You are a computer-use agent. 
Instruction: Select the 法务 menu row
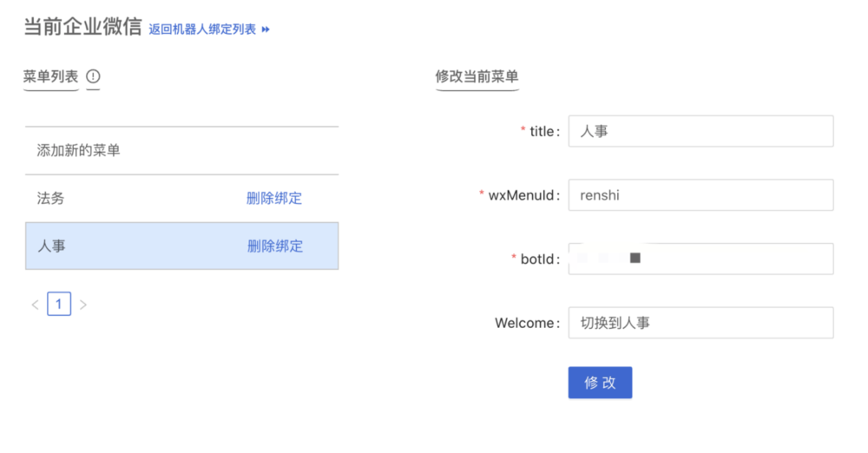click(x=182, y=199)
